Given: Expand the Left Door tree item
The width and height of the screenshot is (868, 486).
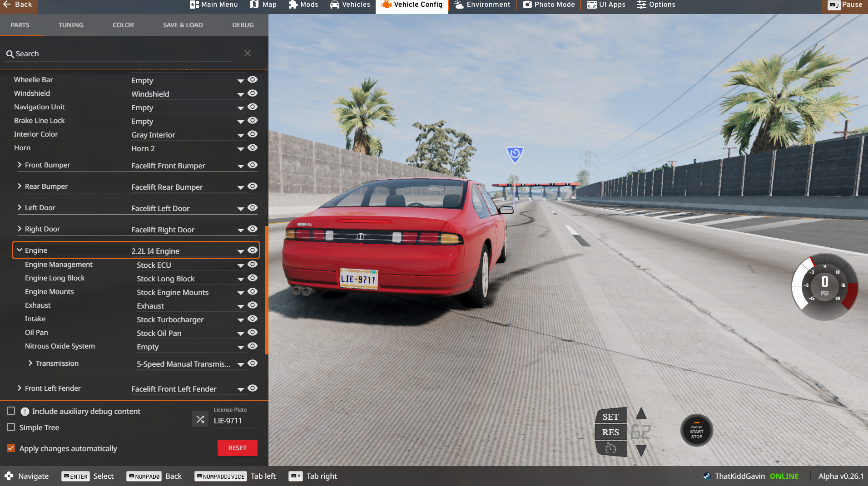Looking at the screenshot, I should coord(20,207).
